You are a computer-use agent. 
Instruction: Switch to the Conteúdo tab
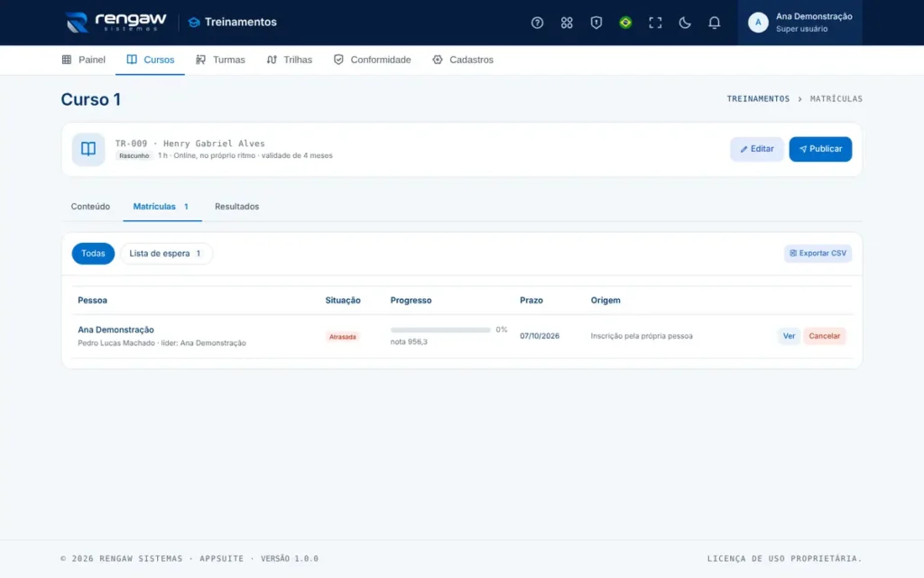(90, 207)
